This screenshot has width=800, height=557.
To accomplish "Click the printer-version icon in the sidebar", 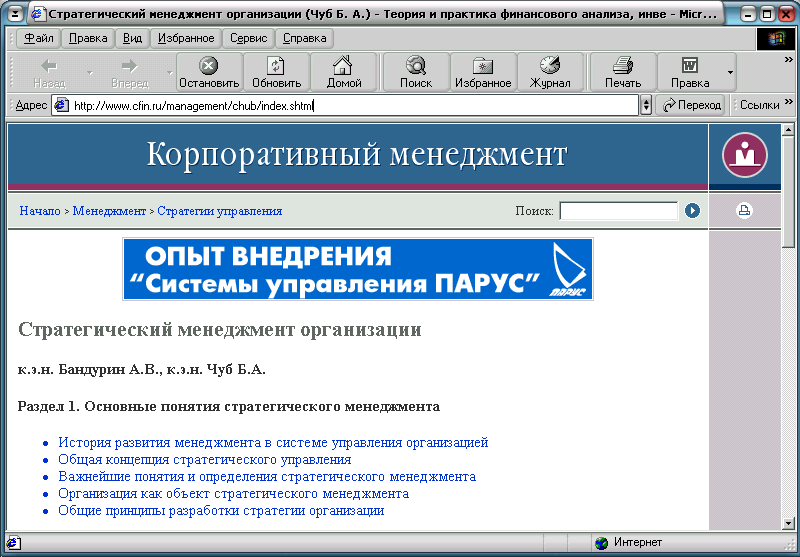I will click(x=744, y=210).
